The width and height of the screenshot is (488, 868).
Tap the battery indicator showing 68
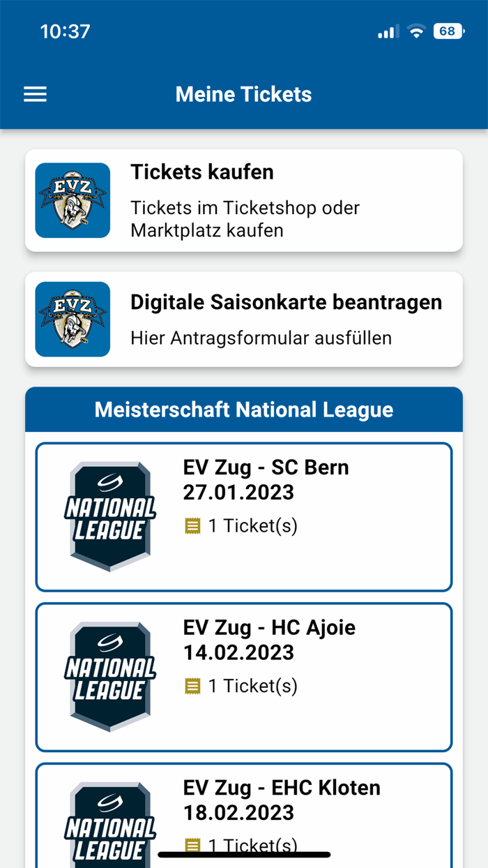coord(447,31)
